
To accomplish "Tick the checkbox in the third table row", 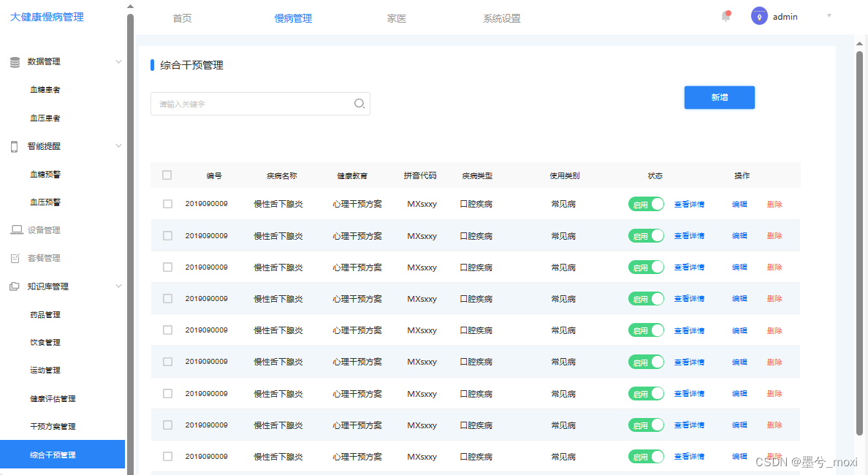I will point(168,267).
